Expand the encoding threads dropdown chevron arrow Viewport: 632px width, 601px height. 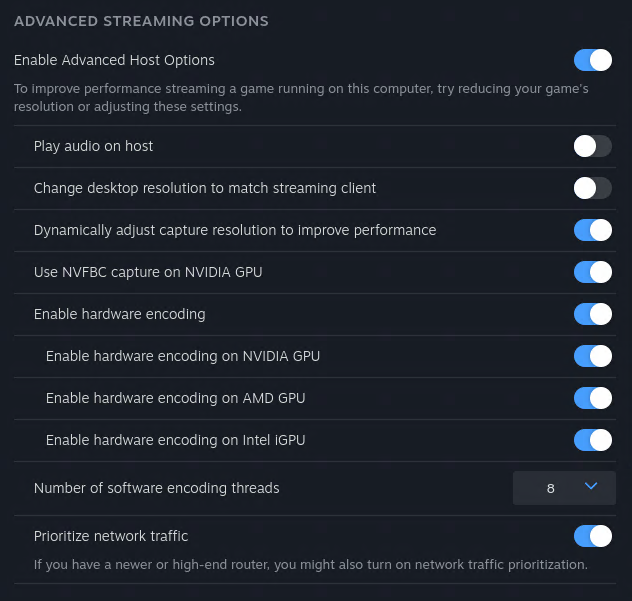(x=590, y=487)
